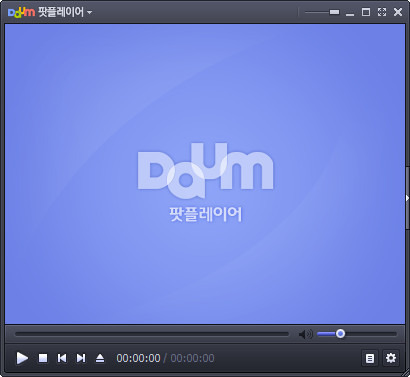410x377 pixels.
Task: Click the volume slider knob
Action: point(340,333)
